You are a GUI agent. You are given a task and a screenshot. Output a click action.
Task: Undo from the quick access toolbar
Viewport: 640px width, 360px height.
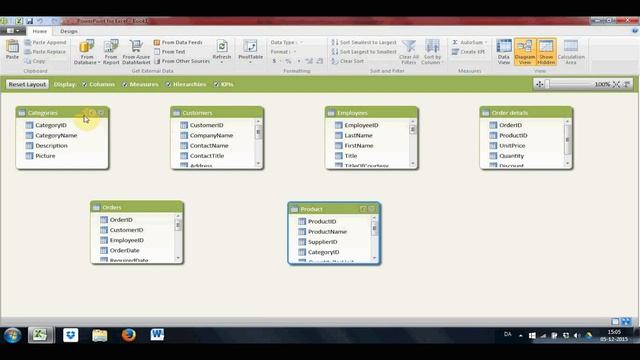[x=40, y=21]
